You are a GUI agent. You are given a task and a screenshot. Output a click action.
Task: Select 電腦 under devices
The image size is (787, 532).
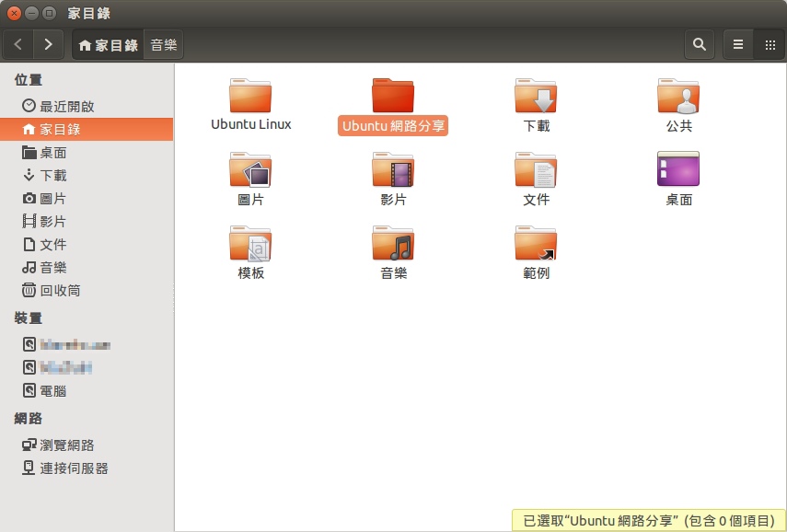[87, 391]
